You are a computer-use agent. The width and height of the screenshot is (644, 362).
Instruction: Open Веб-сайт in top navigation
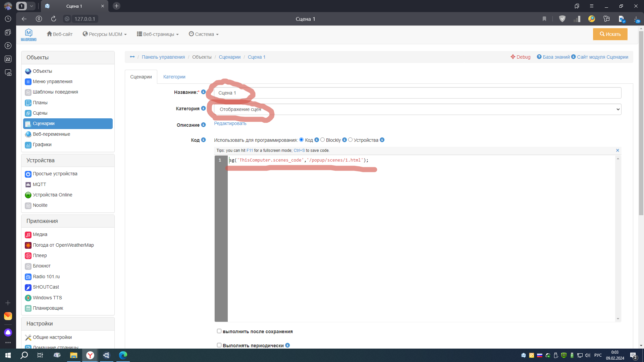pos(60,34)
